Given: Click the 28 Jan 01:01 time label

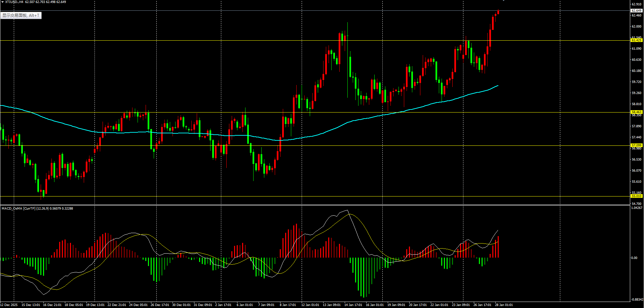Looking at the screenshot, I should (504, 305).
